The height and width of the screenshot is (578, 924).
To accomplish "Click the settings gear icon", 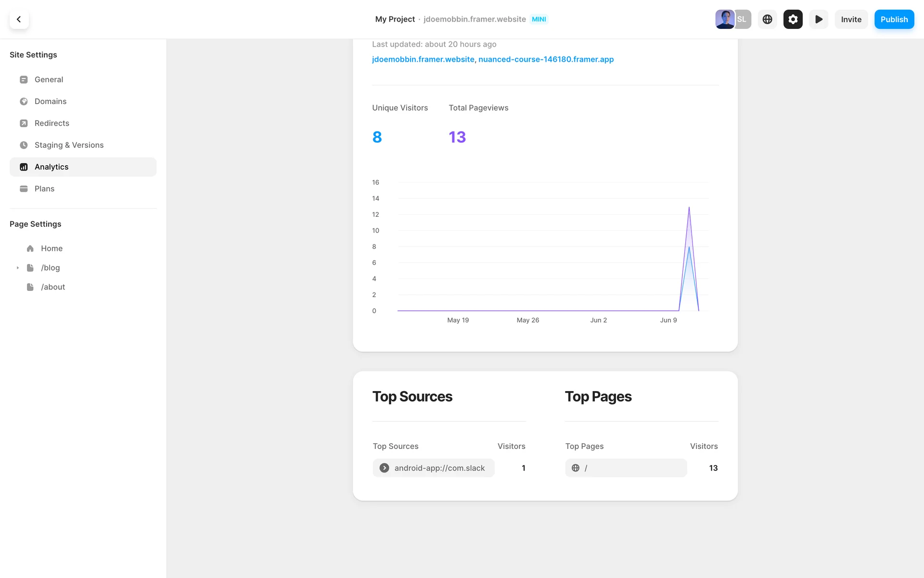I will (x=793, y=19).
